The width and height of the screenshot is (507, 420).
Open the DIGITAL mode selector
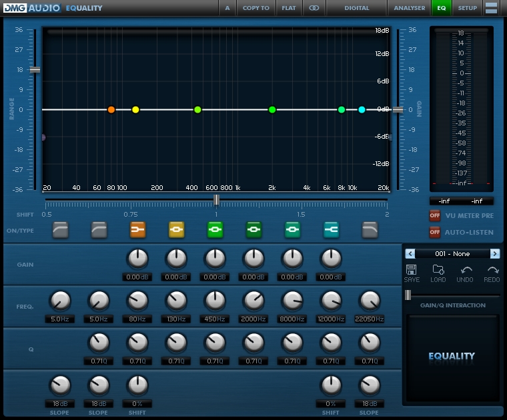pyautogui.click(x=357, y=8)
